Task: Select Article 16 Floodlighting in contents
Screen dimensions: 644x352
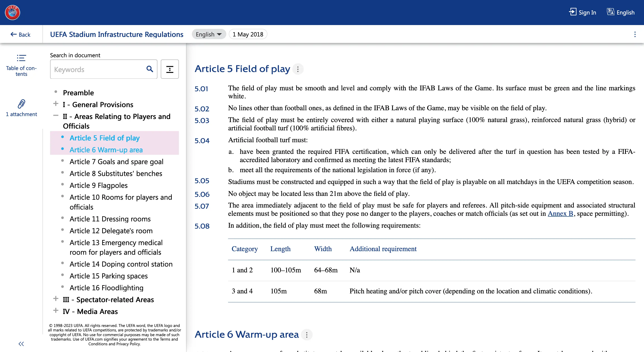Action: [106, 288]
